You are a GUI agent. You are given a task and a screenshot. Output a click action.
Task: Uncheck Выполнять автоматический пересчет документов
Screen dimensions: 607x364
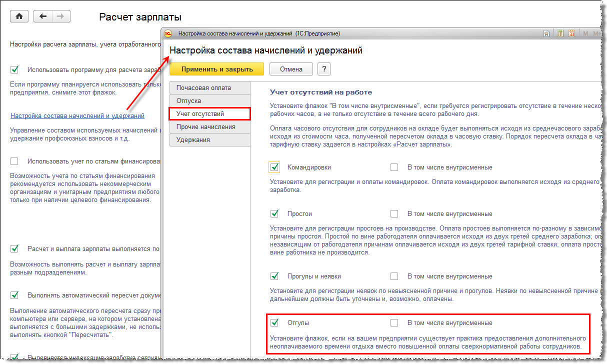click(14, 295)
